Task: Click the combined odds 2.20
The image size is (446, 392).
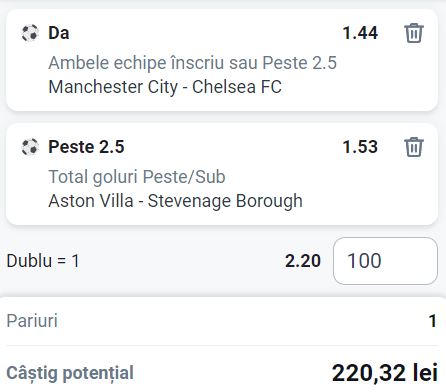Action: tap(303, 261)
